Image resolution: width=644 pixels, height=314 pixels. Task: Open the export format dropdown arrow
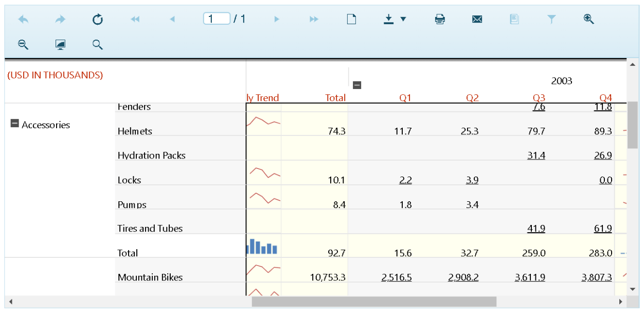[404, 19]
